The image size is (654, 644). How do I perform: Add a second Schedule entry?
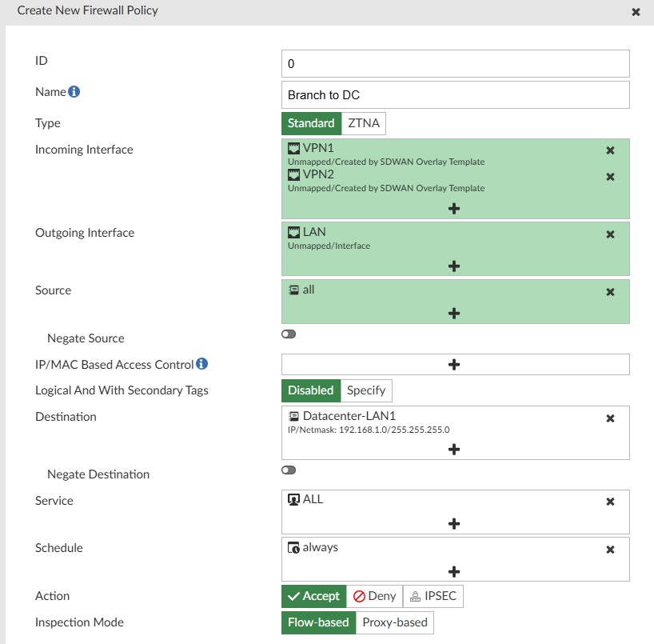tap(453, 571)
